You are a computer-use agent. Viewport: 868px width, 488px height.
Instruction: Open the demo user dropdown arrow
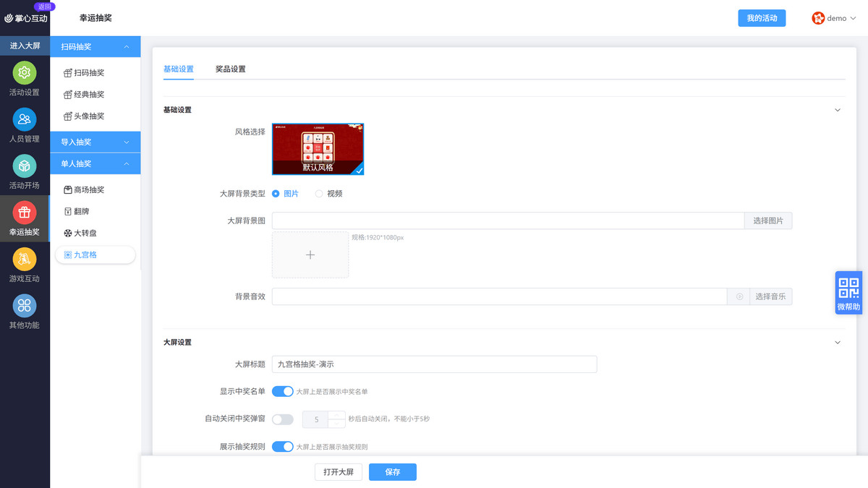pos(853,19)
